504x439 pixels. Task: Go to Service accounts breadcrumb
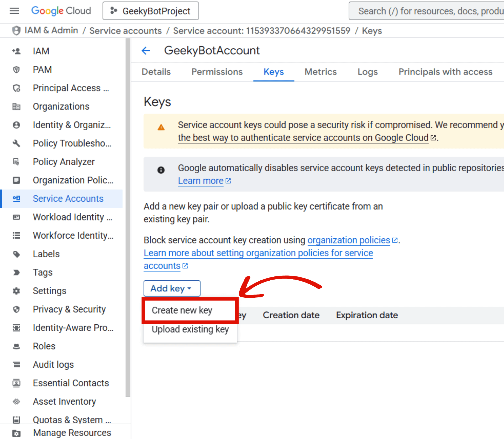(x=125, y=31)
